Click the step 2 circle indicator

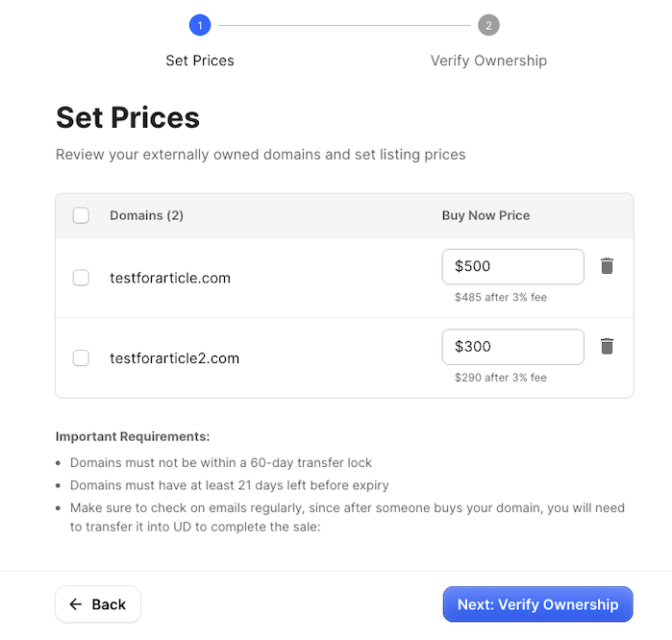click(488, 25)
